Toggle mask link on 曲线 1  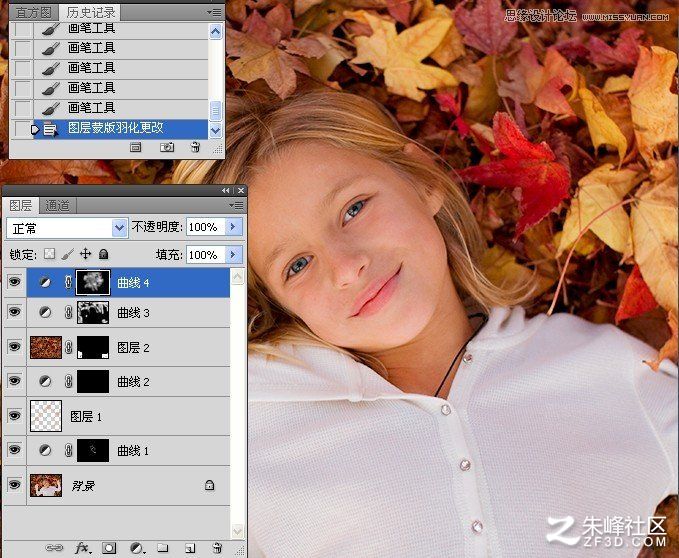(x=68, y=450)
